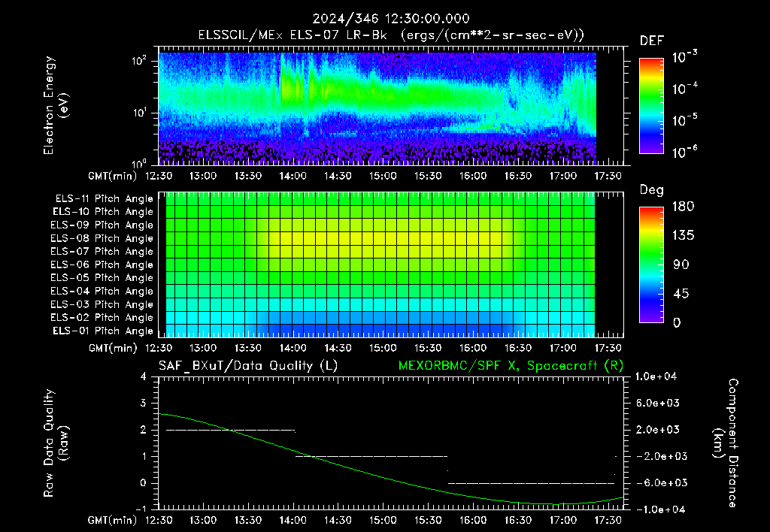The image size is (770, 532).
Task: Click the 10^-3 DEF scale label
Action: pyautogui.click(x=684, y=56)
